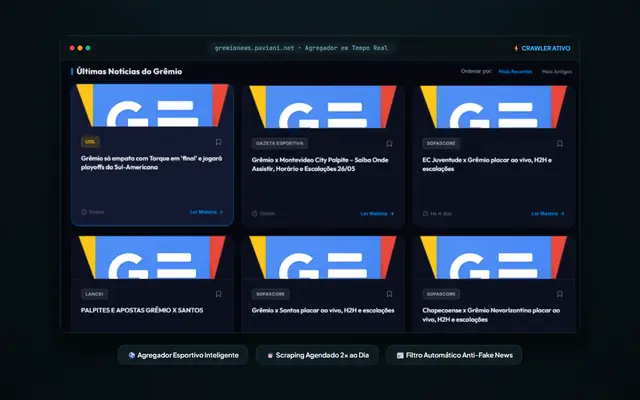Viewport: 640px width, 400px height.
Task: Click Sofascore tag on Grêmio x Santos card
Action: click(x=270, y=294)
